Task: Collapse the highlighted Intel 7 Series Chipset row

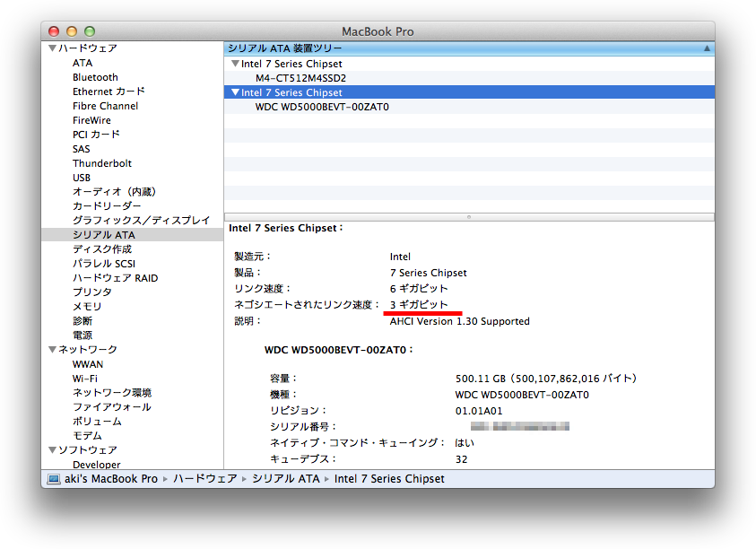Action: tap(235, 92)
